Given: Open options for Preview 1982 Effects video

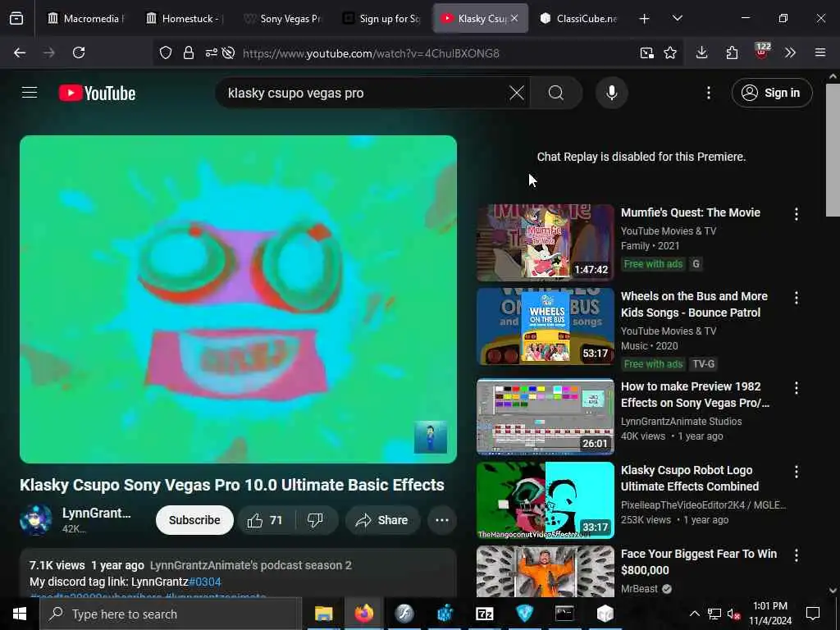Looking at the screenshot, I should [796, 387].
